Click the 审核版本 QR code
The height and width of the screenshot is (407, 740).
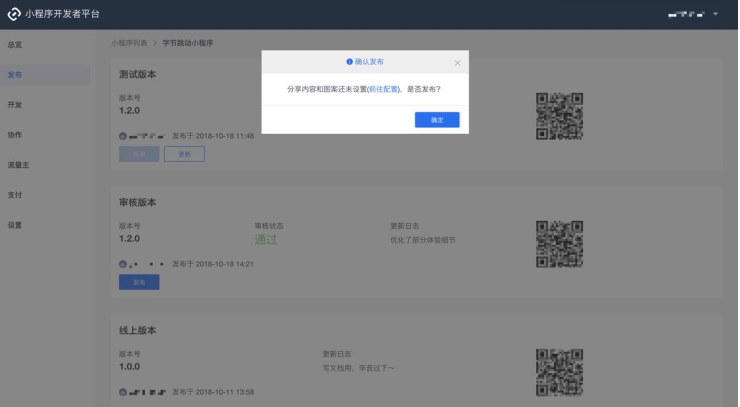pyautogui.click(x=559, y=244)
